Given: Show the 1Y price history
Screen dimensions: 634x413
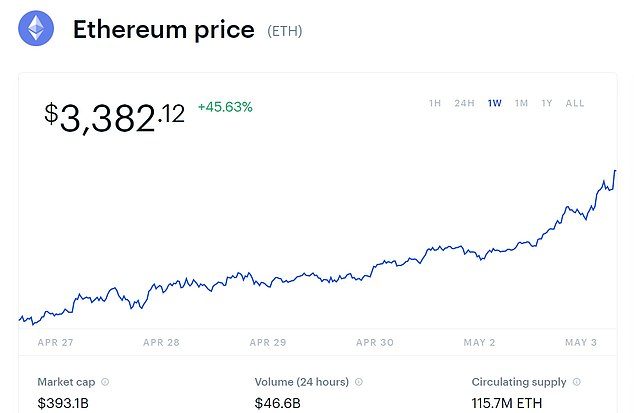Looking at the screenshot, I should pos(547,103).
